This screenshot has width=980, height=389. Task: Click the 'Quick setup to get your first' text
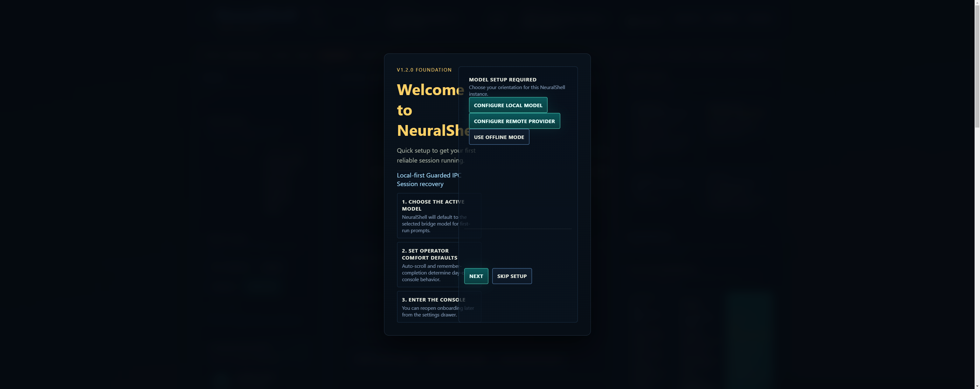click(x=436, y=150)
